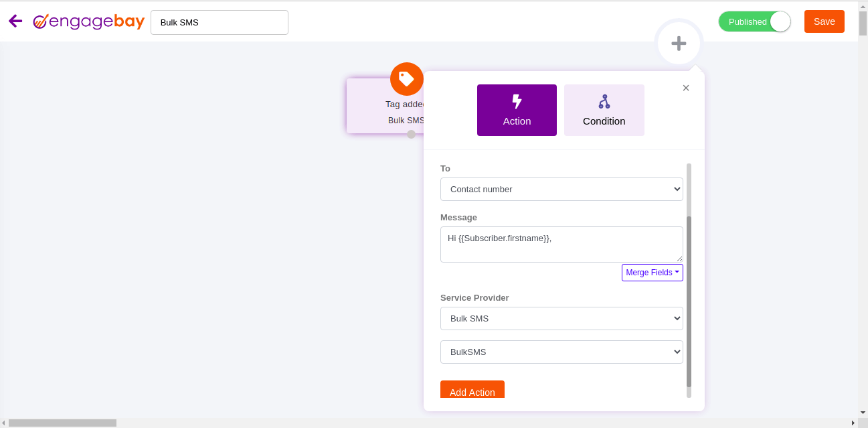The height and width of the screenshot is (428, 868).
Task: Click the Add Action button
Action: [x=472, y=390]
